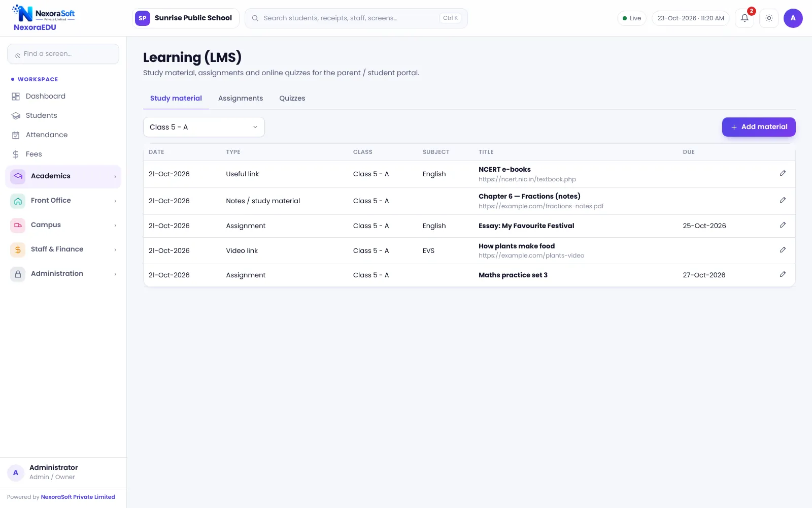
Task: Switch to the Quizzes tab
Action: (292, 99)
